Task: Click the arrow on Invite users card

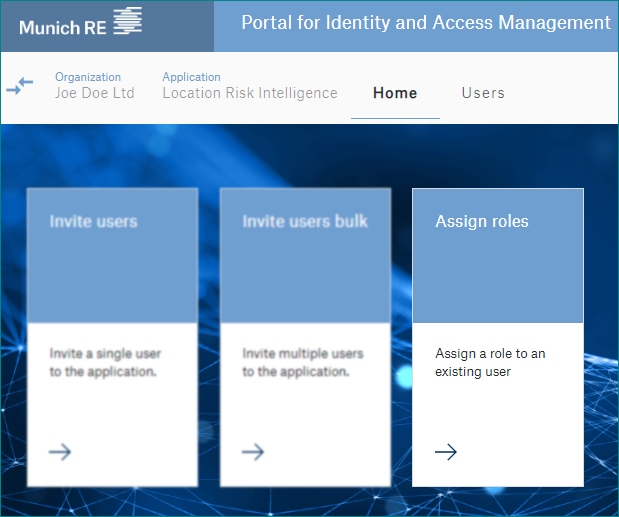Action: (60, 452)
